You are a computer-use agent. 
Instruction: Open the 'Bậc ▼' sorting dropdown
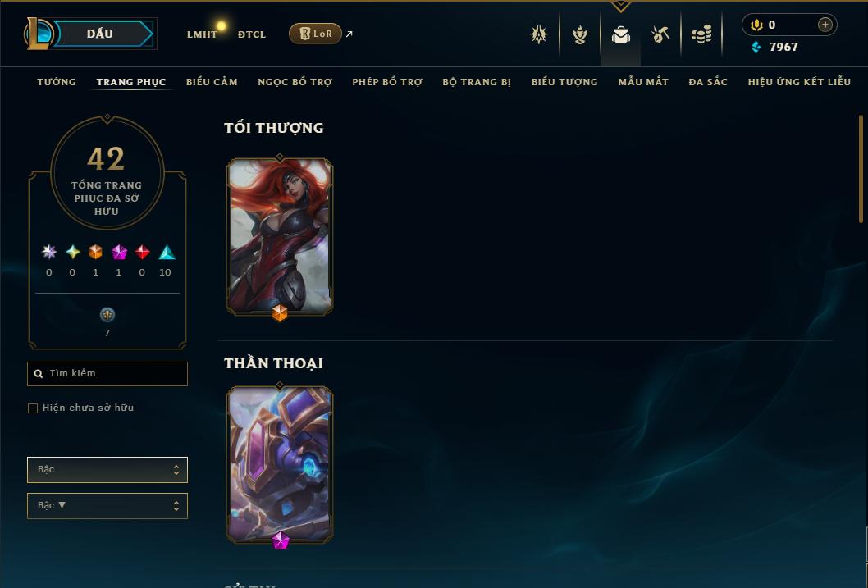(107, 505)
